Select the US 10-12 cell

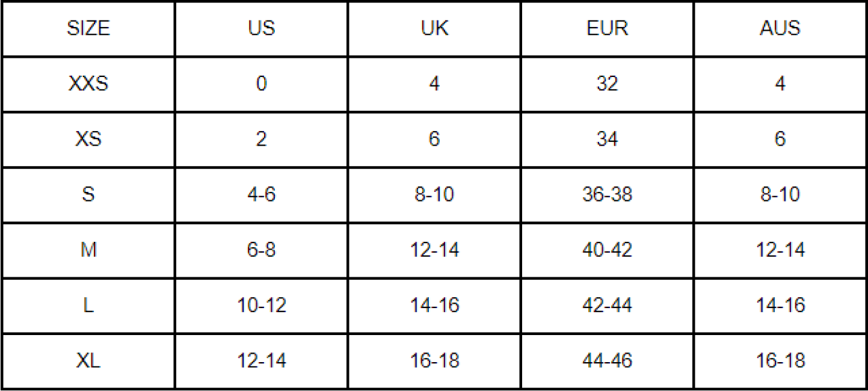coord(261,306)
